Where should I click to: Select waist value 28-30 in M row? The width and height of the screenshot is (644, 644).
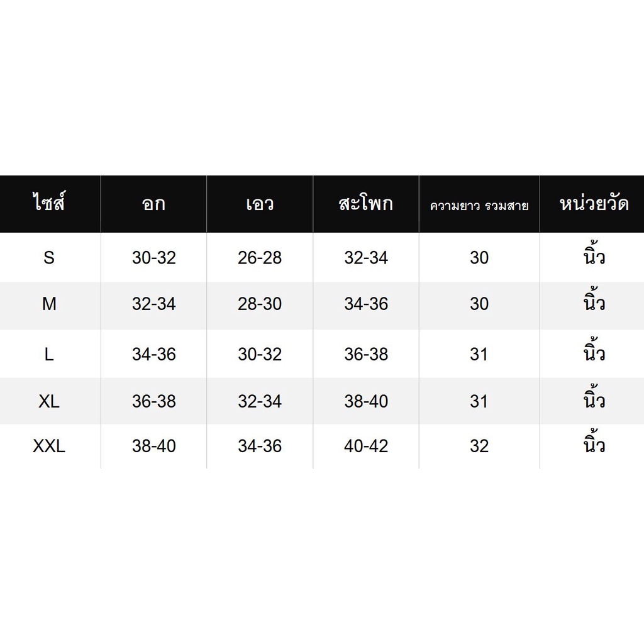[x=260, y=304]
